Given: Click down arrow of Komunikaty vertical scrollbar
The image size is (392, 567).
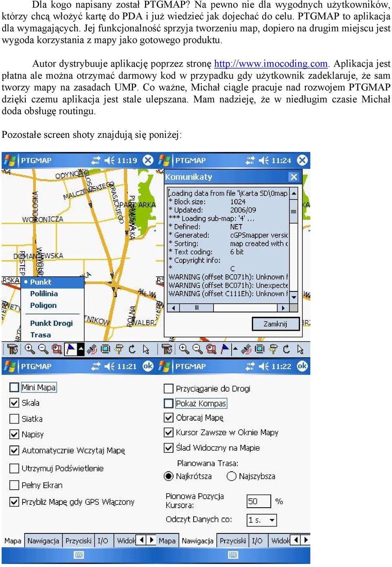Looking at the screenshot, I should click(x=294, y=298).
